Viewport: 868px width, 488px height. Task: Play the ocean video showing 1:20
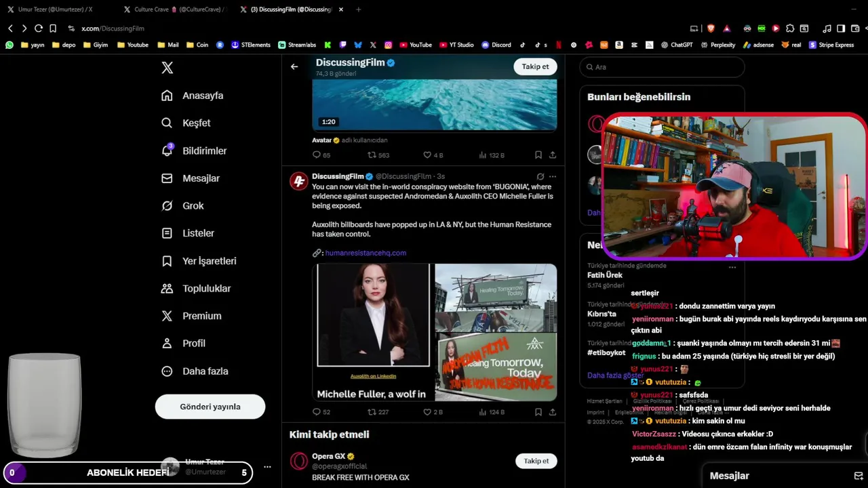[x=434, y=104]
